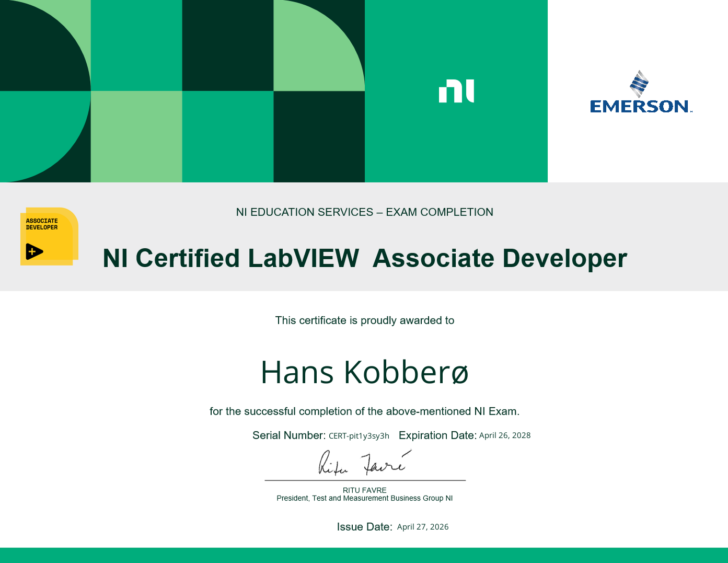
Task: Click the expiration date April 26, 2028
Action: coord(504,435)
